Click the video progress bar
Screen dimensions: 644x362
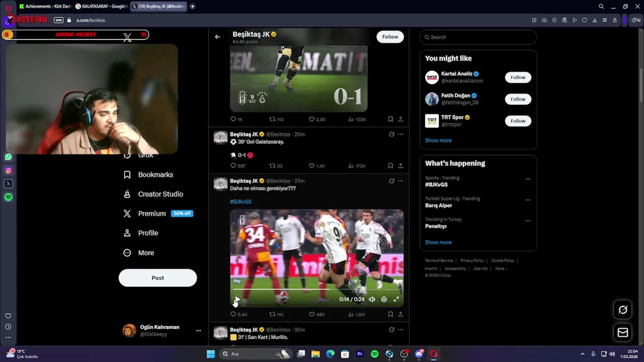[x=316, y=289]
